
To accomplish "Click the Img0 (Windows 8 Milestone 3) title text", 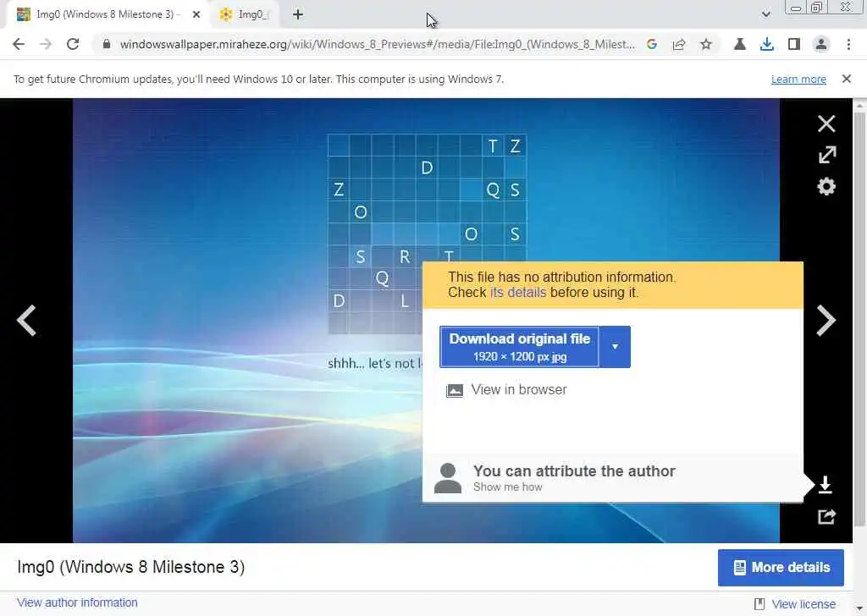I will point(131,568).
